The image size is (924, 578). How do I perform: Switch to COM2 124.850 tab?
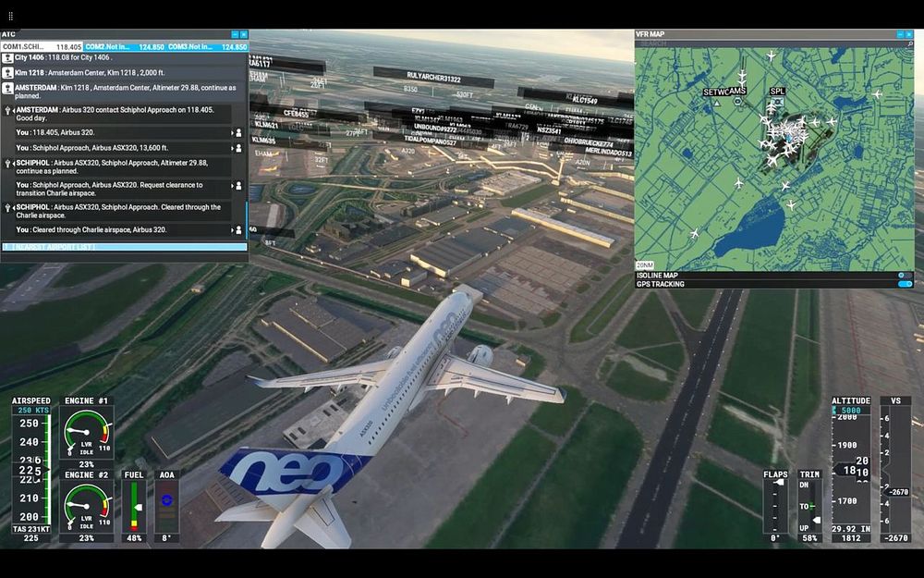125,46
